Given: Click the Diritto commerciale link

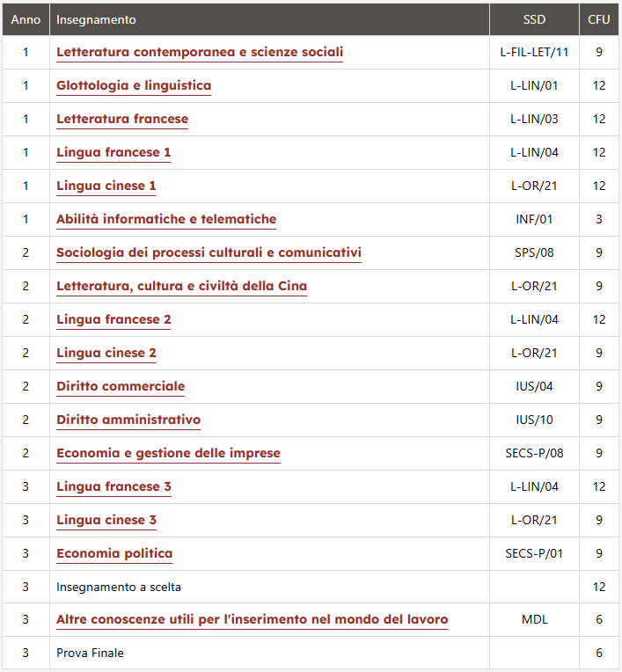Looking at the screenshot, I should 121,386.
